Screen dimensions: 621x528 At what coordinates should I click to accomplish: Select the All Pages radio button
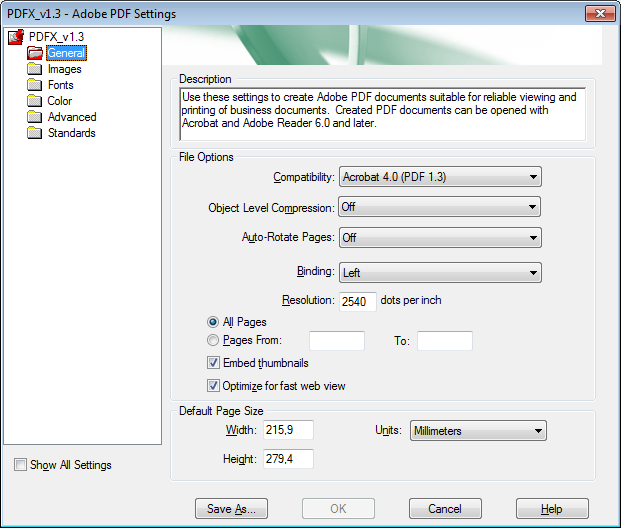click(x=213, y=322)
